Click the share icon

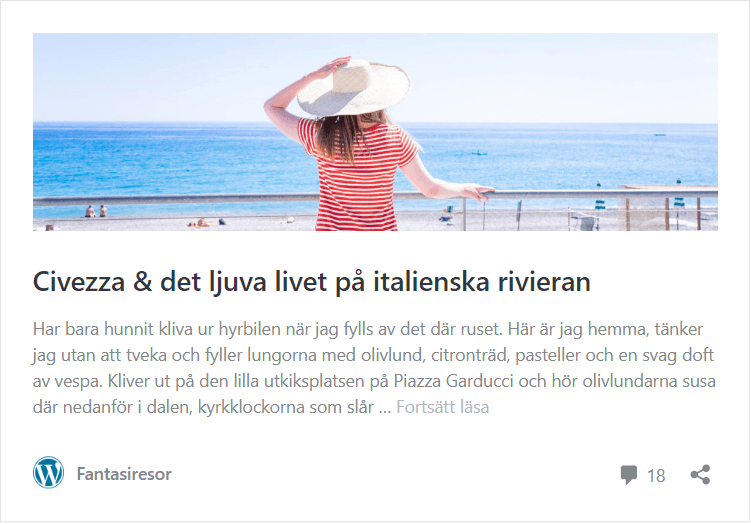pos(700,475)
